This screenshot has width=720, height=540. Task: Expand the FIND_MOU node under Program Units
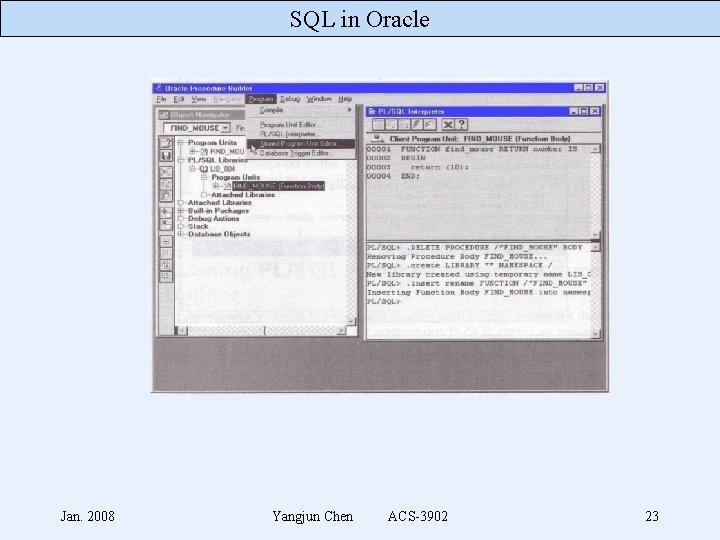[193, 152]
